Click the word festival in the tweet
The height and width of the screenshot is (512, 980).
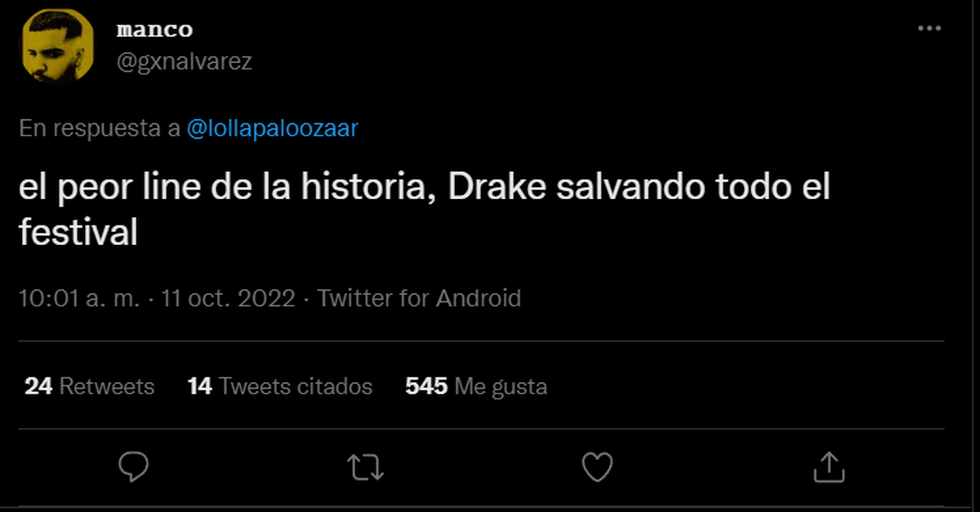coord(78,234)
